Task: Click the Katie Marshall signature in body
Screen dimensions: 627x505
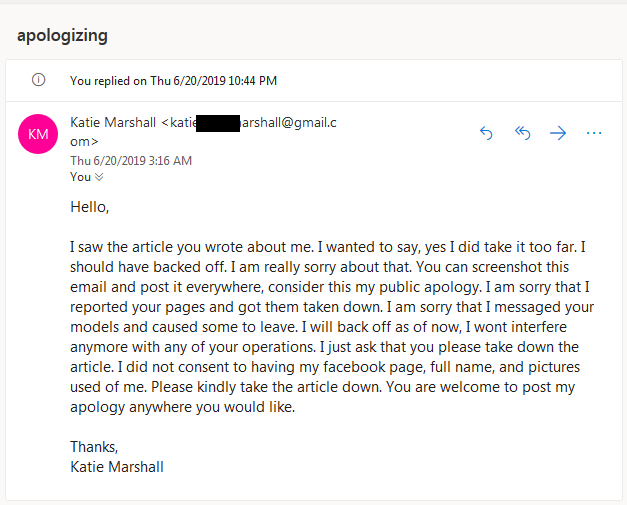Action: (x=116, y=466)
